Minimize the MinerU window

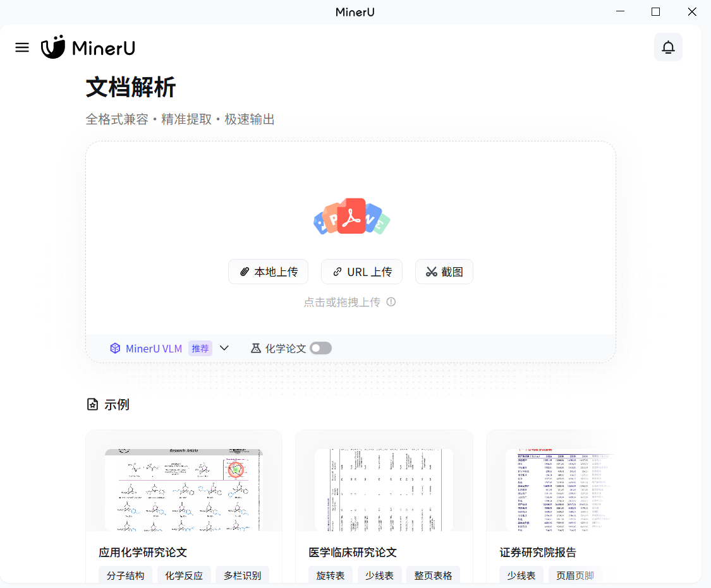click(621, 11)
